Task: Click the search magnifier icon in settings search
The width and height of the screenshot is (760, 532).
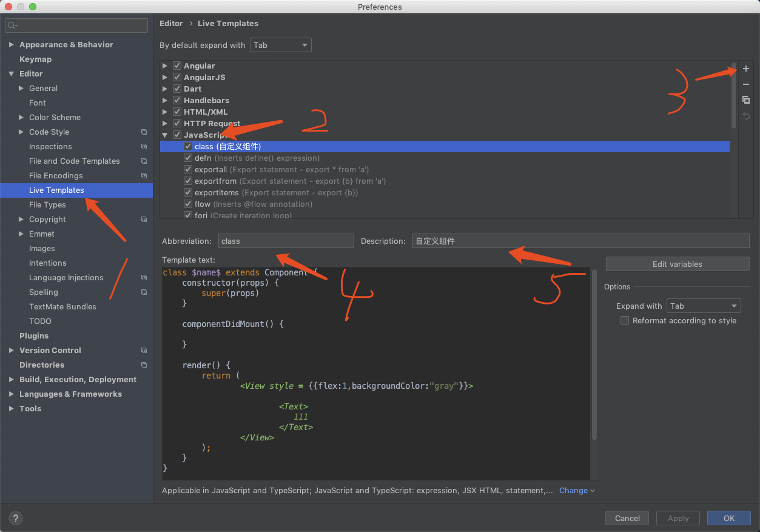Action: pos(13,25)
